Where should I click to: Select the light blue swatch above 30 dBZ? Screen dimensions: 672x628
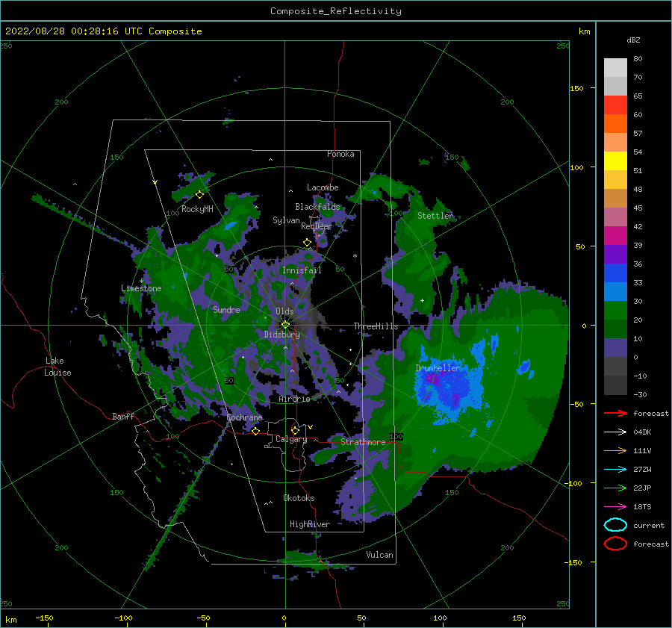coord(615,291)
